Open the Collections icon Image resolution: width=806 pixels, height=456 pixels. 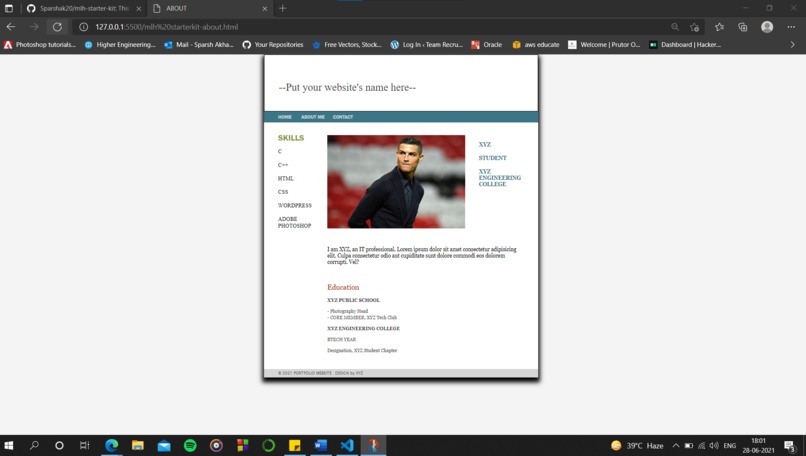click(x=743, y=27)
